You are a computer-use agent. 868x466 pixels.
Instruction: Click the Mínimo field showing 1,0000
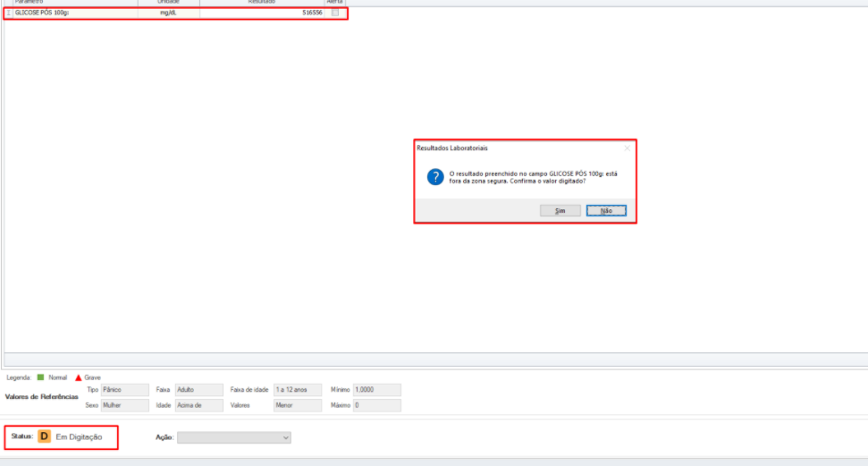tap(377, 390)
